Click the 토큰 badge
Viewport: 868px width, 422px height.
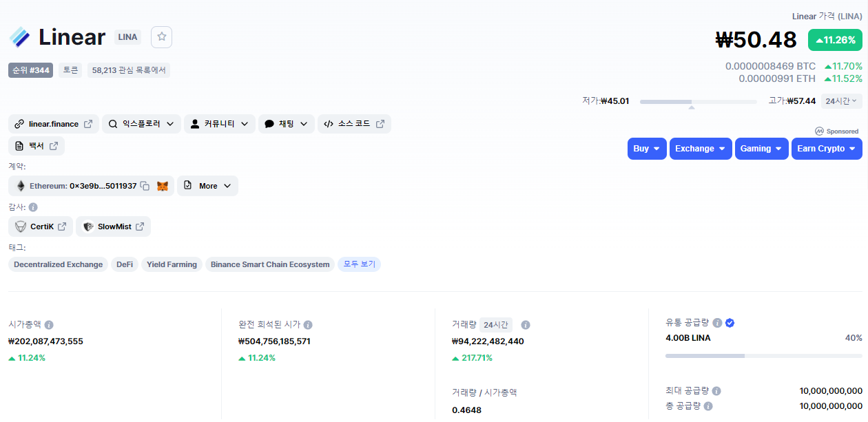70,70
